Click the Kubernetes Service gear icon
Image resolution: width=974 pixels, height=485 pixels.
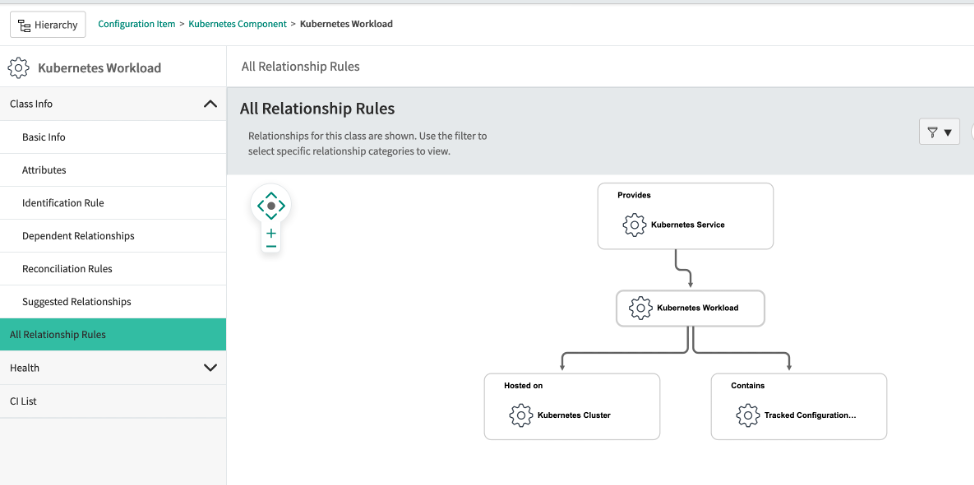pos(634,225)
